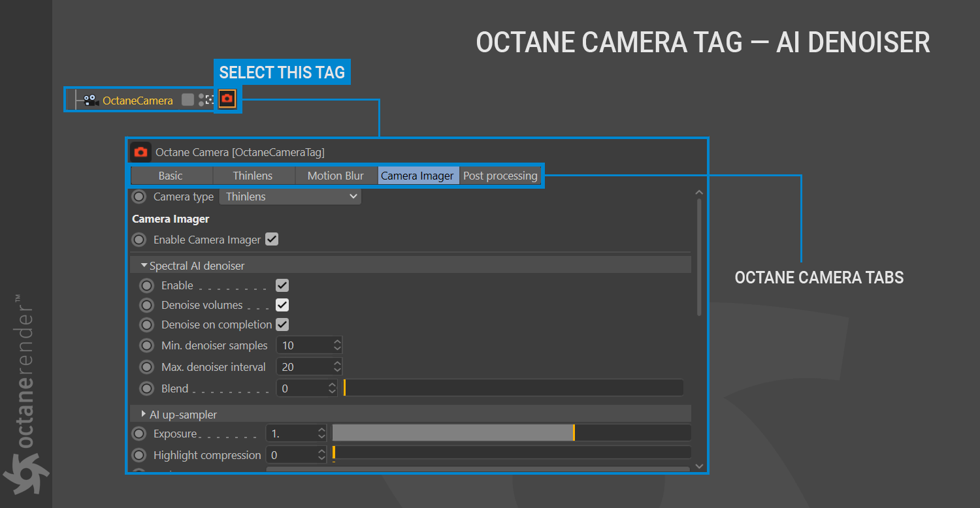Click the 'Octane Camera [OctaneCameraTag]' title text
980x508 pixels.
(240, 152)
